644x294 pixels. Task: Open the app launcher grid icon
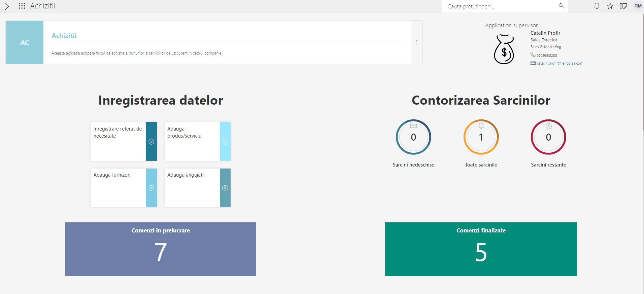pos(22,6)
